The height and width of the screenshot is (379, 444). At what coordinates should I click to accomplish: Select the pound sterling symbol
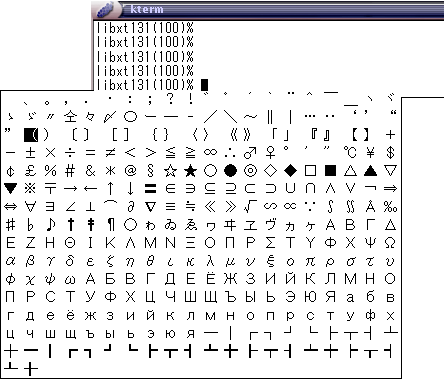point(30,171)
